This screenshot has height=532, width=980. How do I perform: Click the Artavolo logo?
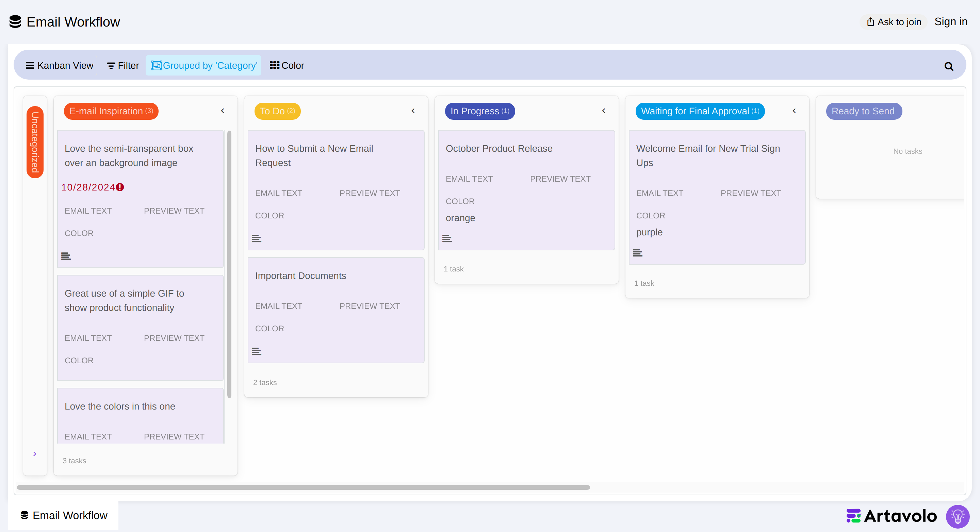[891, 516]
